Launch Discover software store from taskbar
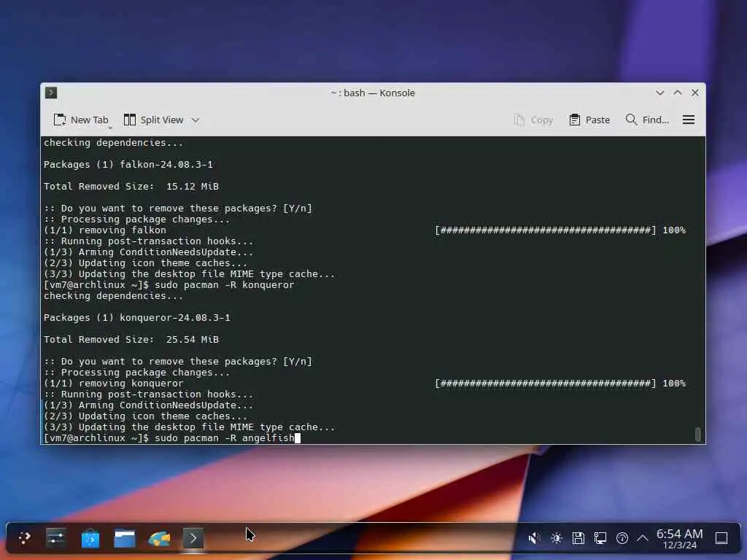 90,538
